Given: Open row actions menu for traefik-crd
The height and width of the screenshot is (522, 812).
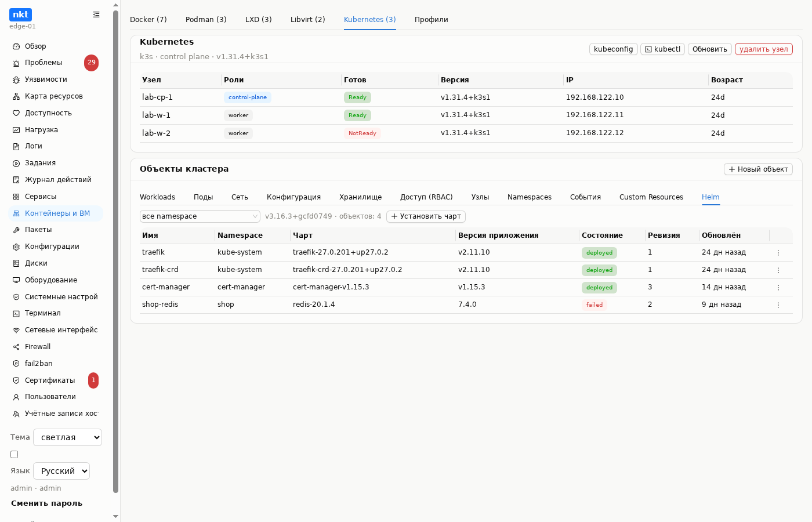Looking at the screenshot, I should (x=778, y=270).
